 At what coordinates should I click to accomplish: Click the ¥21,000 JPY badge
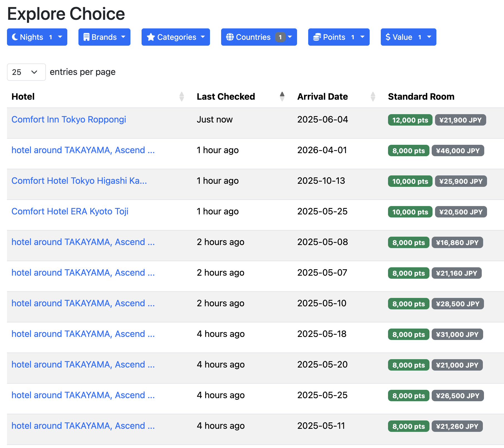click(x=457, y=365)
